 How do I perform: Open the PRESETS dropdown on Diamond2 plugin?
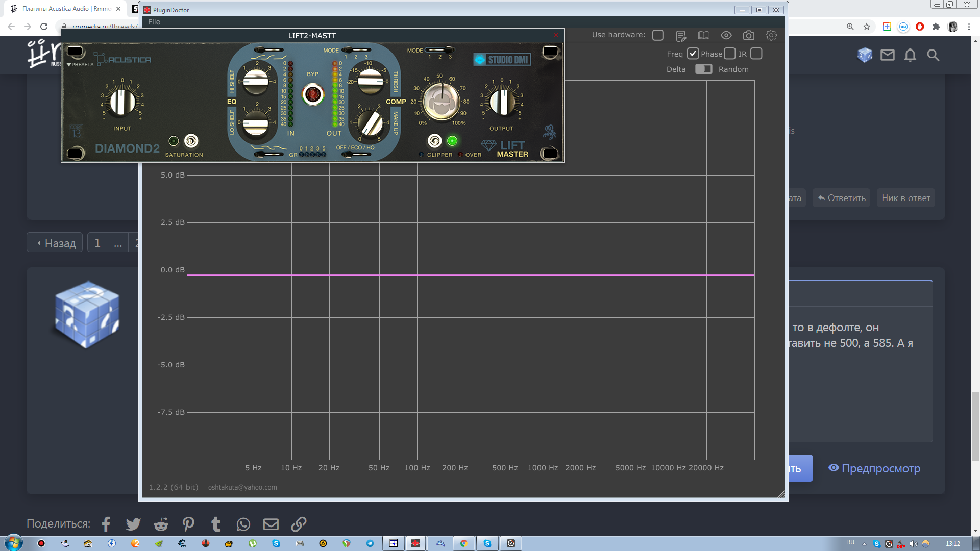(x=80, y=65)
